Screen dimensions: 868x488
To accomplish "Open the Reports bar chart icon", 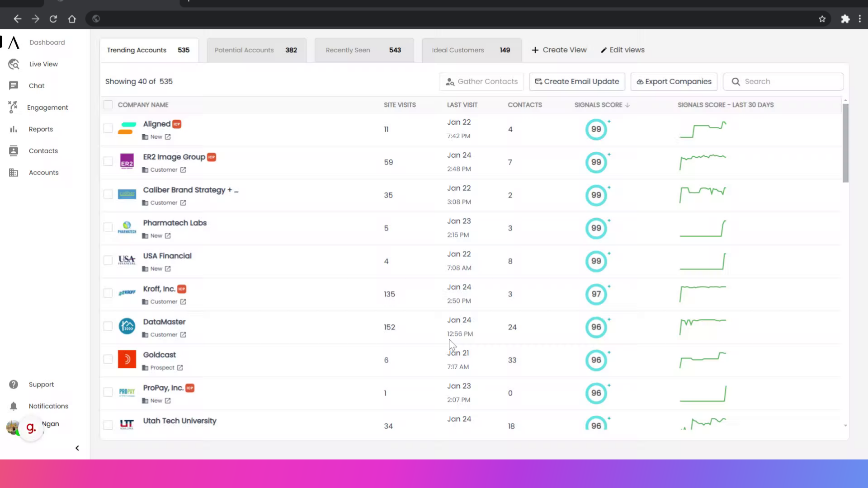I will [14, 129].
